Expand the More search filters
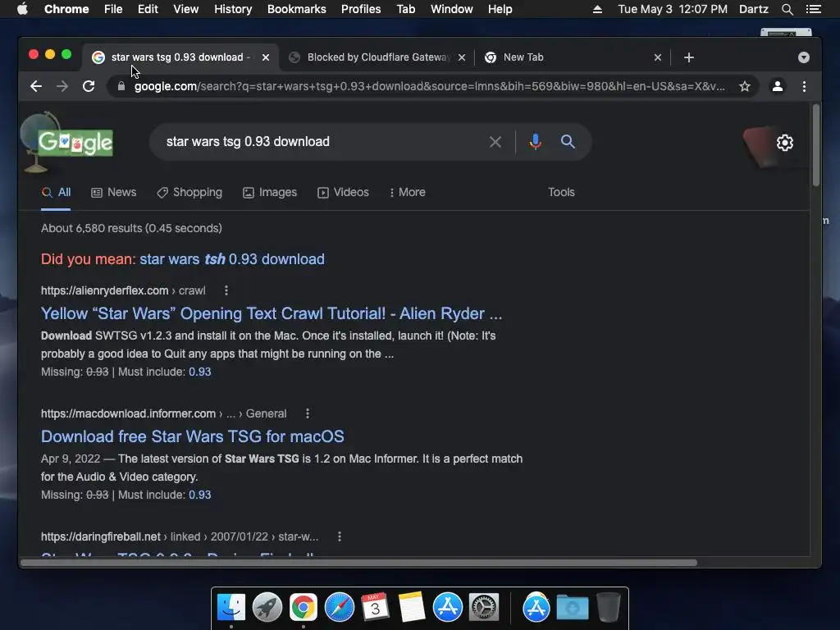This screenshot has width=840, height=630. [x=407, y=192]
